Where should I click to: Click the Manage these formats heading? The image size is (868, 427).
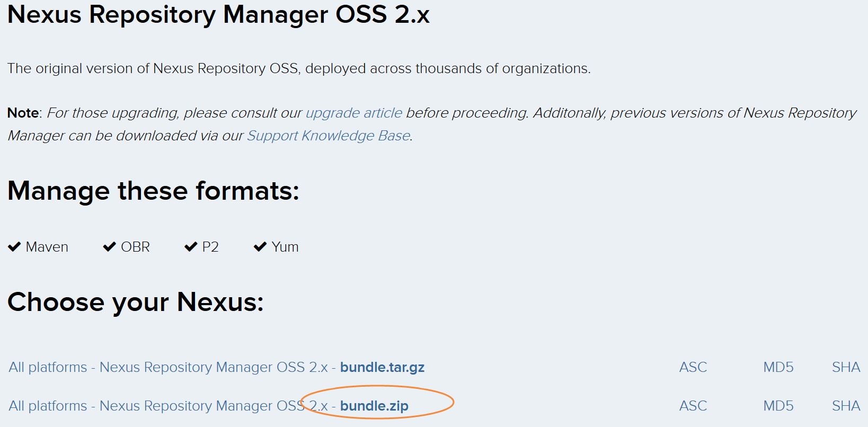pyautogui.click(x=153, y=191)
